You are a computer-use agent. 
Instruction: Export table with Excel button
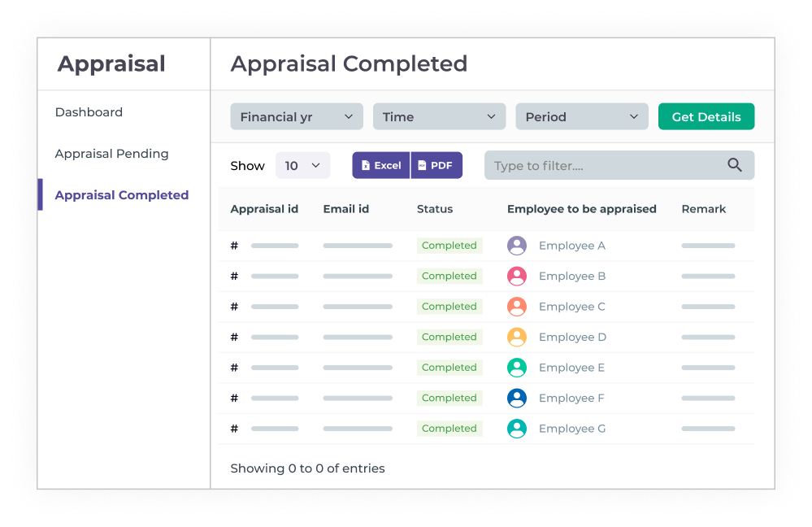coord(381,165)
